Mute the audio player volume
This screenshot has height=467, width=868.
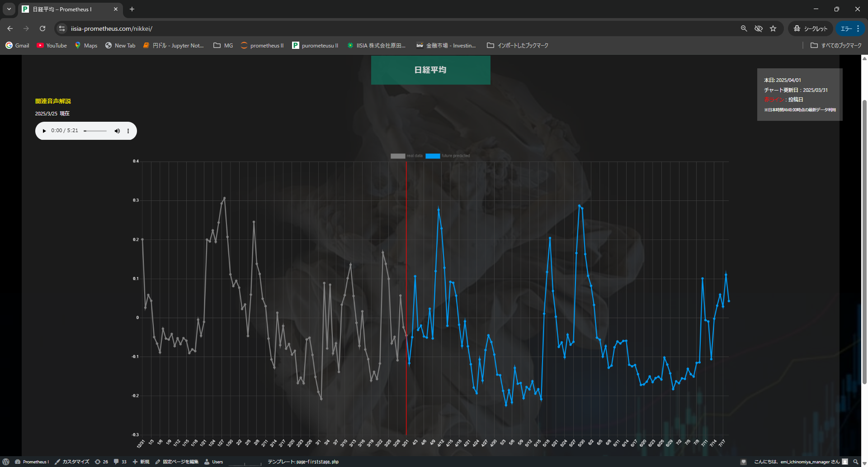click(x=117, y=131)
